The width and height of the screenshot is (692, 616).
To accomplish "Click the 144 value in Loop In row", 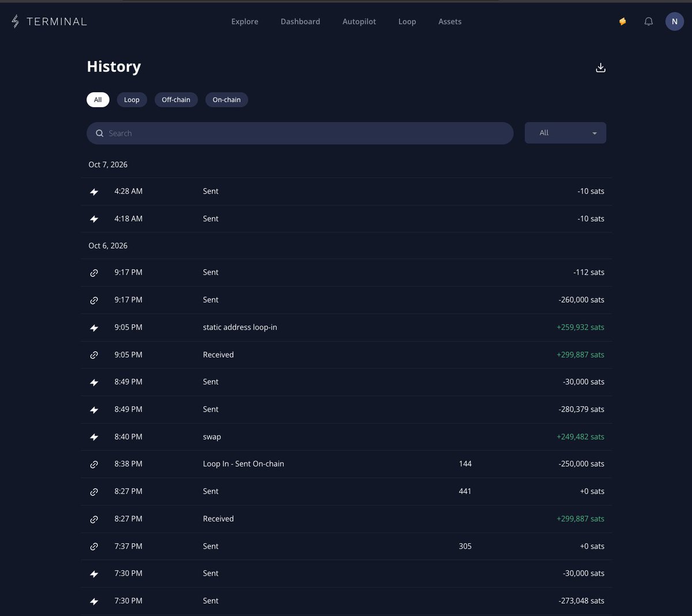I will [465, 464].
